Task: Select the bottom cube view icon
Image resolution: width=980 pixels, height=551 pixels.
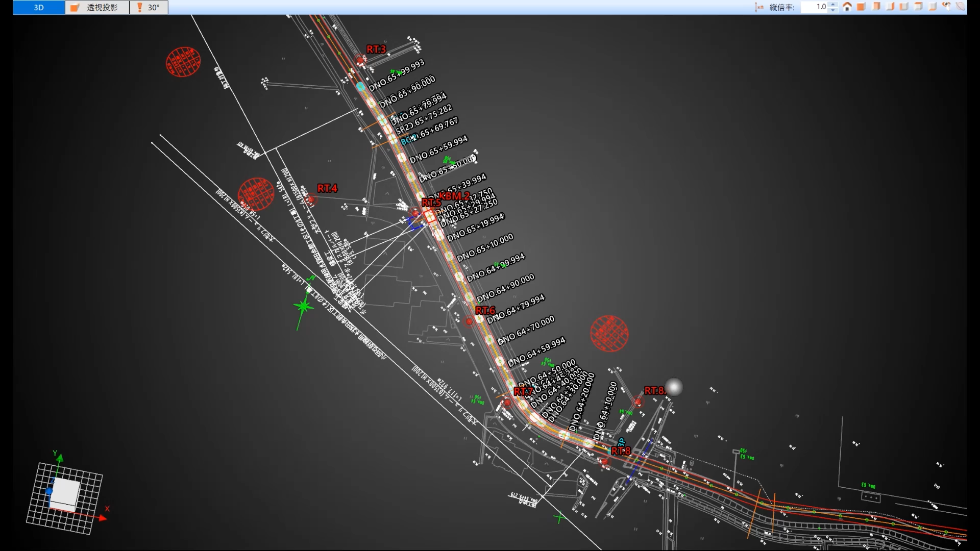Action: (933, 7)
